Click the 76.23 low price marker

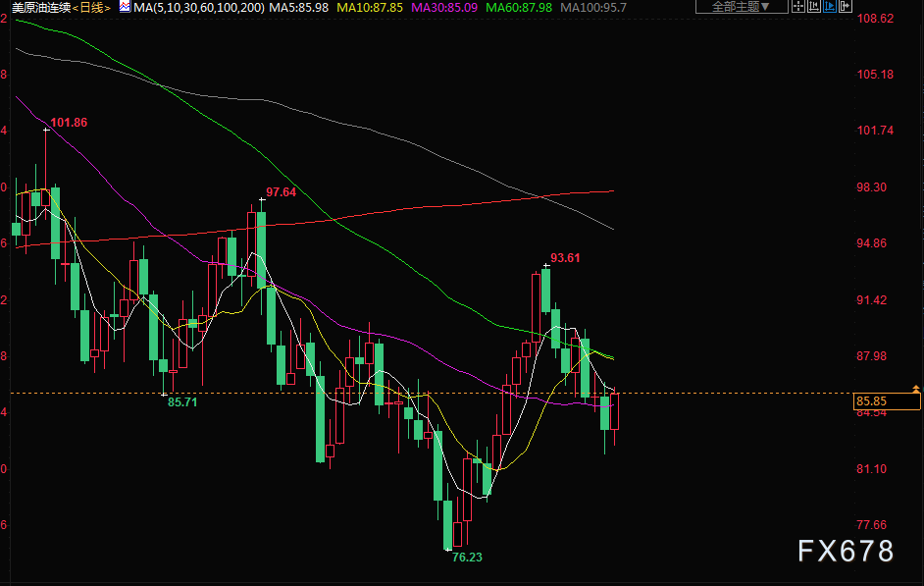tap(467, 557)
